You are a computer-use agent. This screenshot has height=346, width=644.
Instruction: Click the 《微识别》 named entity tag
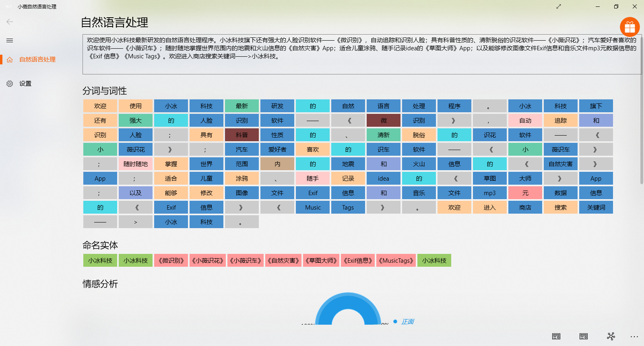point(171,260)
